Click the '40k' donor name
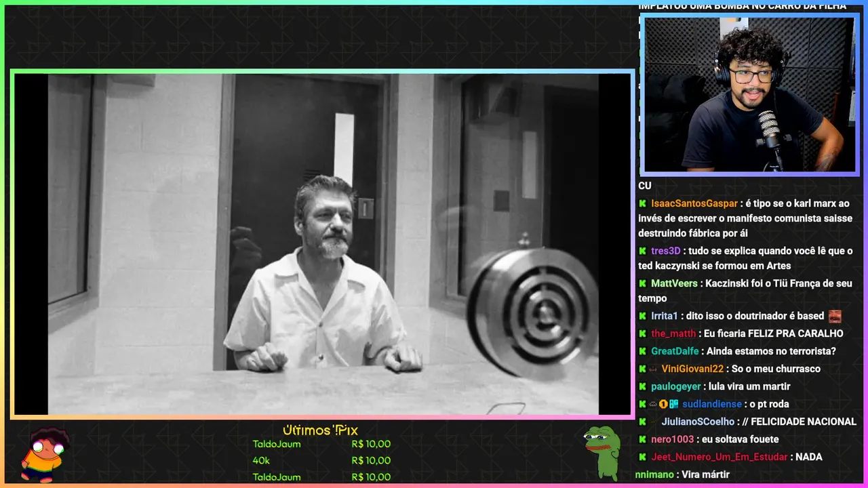This screenshot has width=868, height=488. (x=261, y=460)
